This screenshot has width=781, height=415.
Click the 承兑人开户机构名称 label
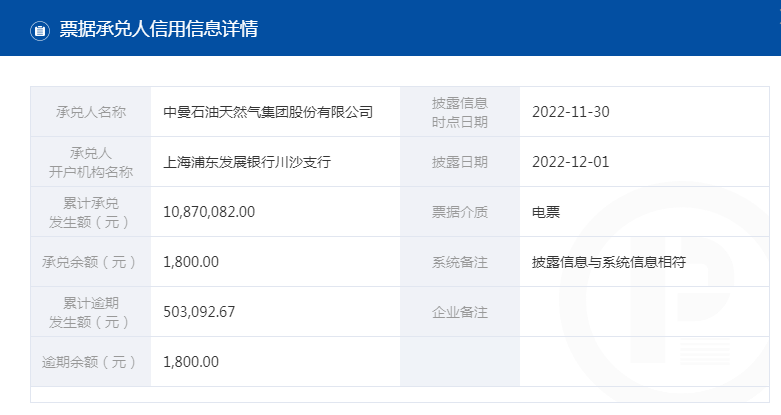[91, 162]
